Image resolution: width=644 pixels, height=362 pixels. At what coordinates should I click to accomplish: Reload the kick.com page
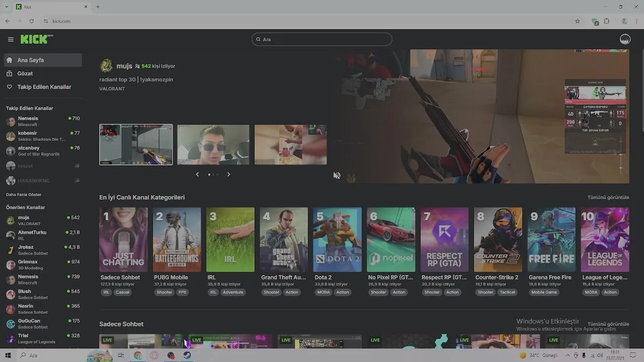(31, 21)
